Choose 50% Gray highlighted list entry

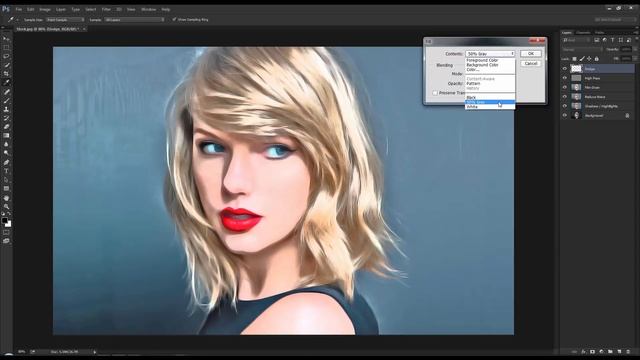[x=490, y=102]
